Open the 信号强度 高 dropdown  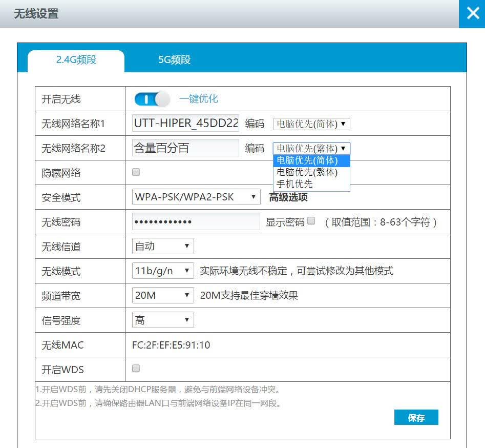pyautogui.click(x=163, y=320)
